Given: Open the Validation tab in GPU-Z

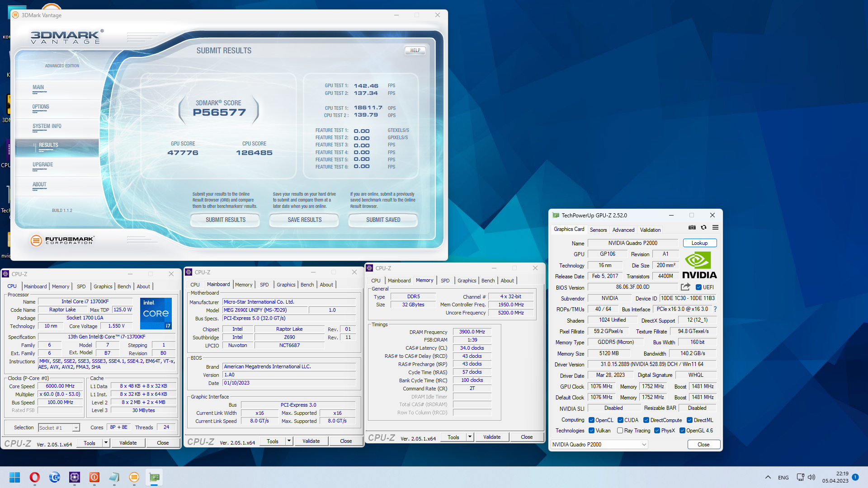Looking at the screenshot, I should click(650, 230).
